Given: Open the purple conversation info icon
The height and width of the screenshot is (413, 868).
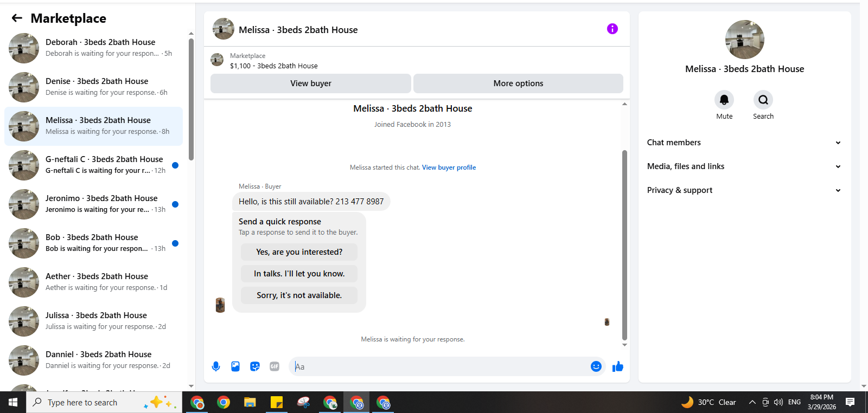Looking at the screenshot, I should pos(612,29).
